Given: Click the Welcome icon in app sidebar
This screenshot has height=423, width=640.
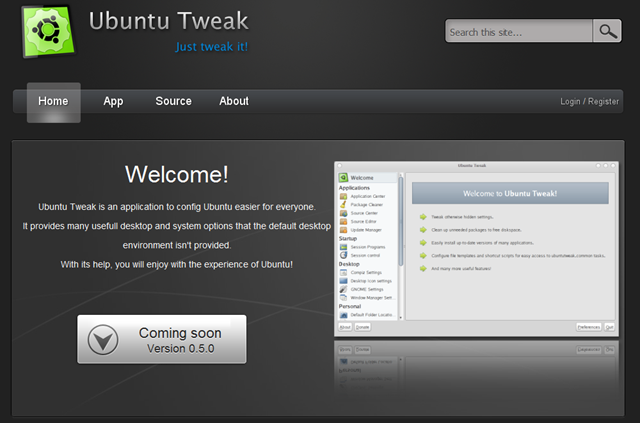Looking at the screenshot, I should click(343, 178).
